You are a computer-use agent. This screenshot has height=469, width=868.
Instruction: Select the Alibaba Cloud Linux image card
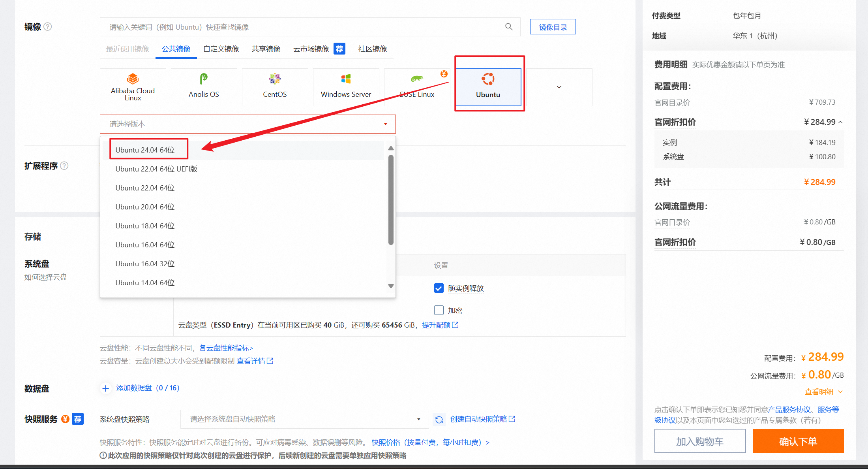[133, 87]
